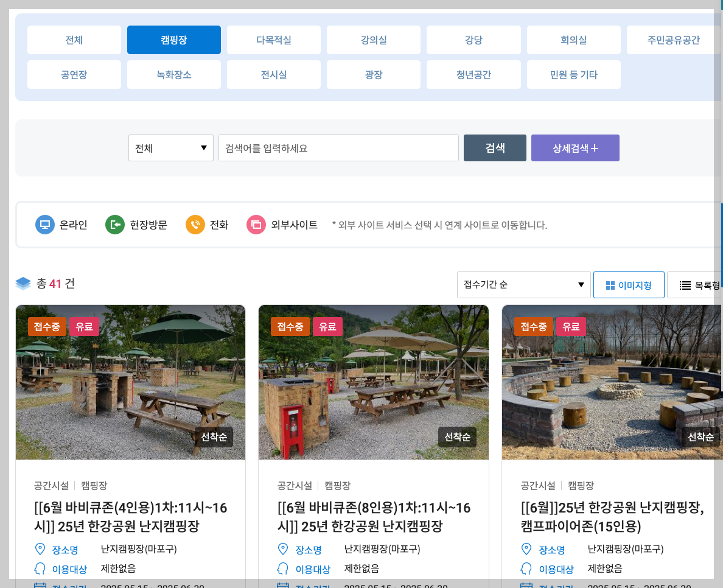
Task: Select the 녹화장소 category tab
Action: pos(174,74)
